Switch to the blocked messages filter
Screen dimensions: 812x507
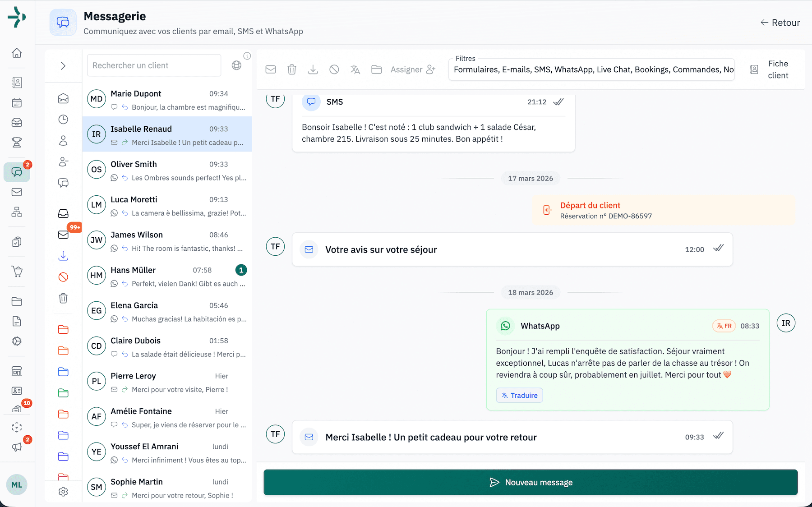click(63, 277)
